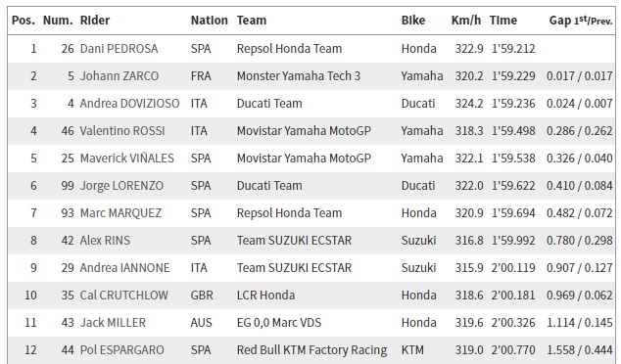Screen dimensions: 621x364
Task: Select Red Bull KTM Factory Racing team
Action: [x=311, y=350]
